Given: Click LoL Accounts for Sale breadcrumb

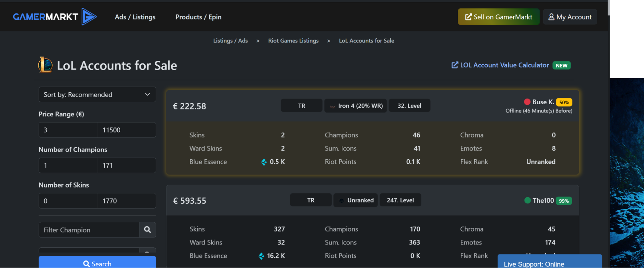Looking at the screenshot, I should coord(367,41).
